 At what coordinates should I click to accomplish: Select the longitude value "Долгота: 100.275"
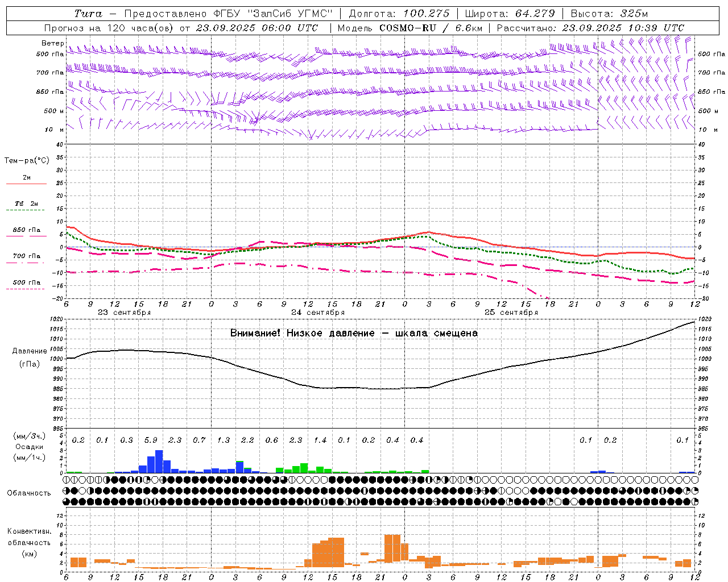pos(399,14)
